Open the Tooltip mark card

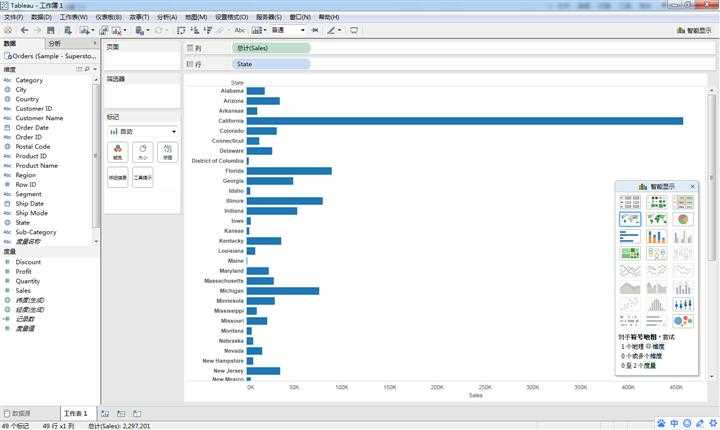tap(143, 177)
